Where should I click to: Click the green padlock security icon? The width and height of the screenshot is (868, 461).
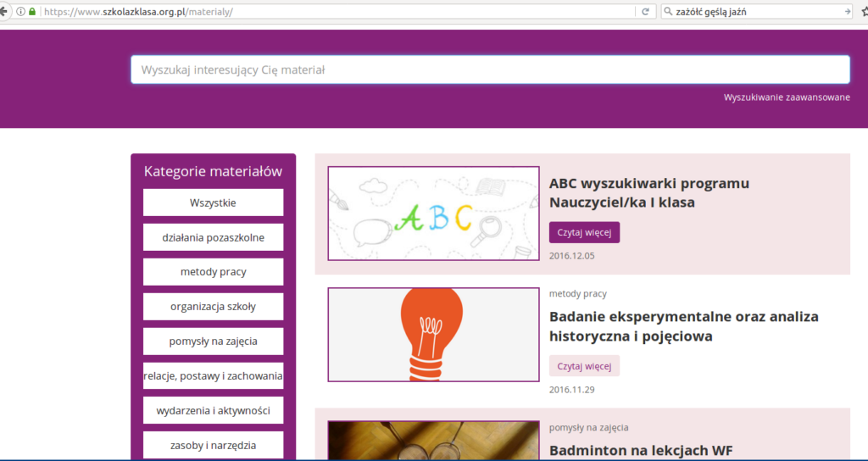coord(32,11)
